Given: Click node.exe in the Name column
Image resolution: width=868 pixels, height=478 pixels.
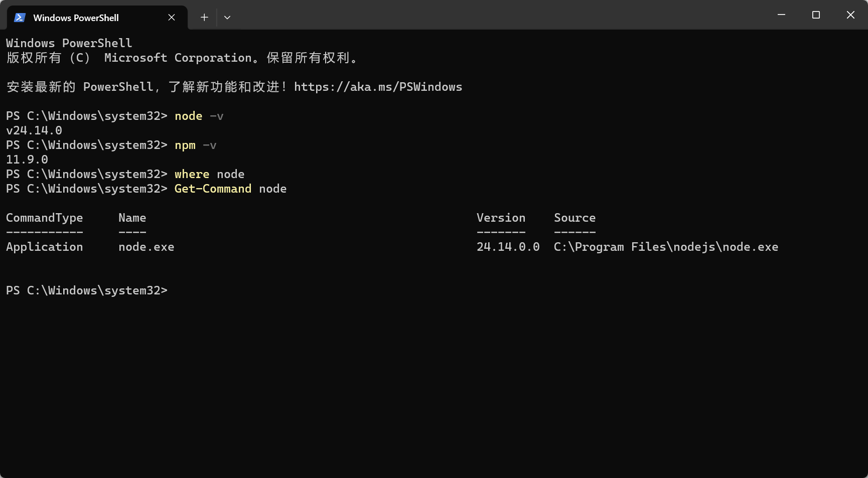Looking at the screenshot, I should pos(147,247).
